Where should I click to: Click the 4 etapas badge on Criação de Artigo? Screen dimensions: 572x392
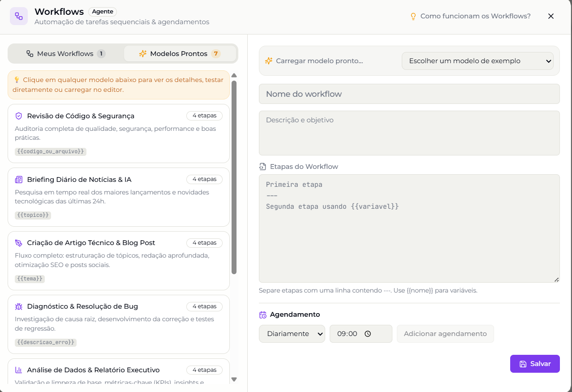(x=204, y=243)
